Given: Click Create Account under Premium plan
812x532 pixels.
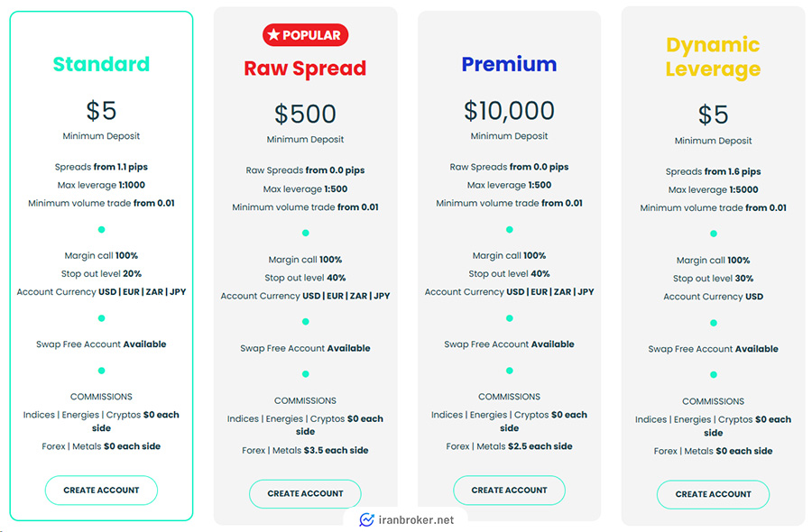Looking at the screenshot, I should pyautogui.click(x=509, y=491).
